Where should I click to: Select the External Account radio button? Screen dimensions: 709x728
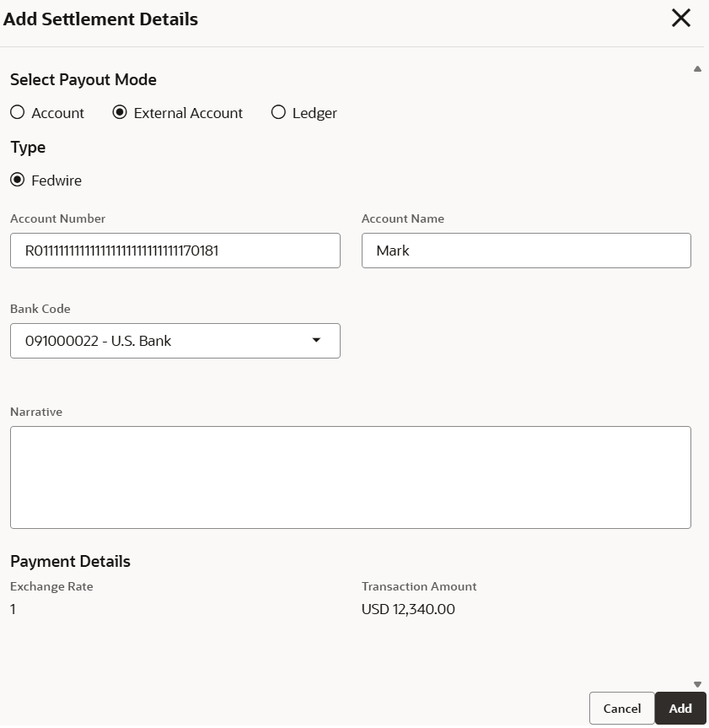click(x=120, y=113)
